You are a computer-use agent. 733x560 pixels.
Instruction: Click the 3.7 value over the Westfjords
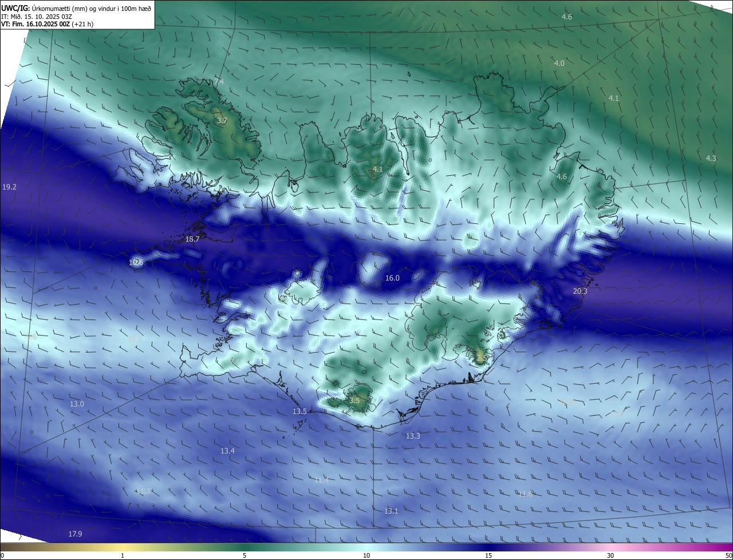click(222, 121)
